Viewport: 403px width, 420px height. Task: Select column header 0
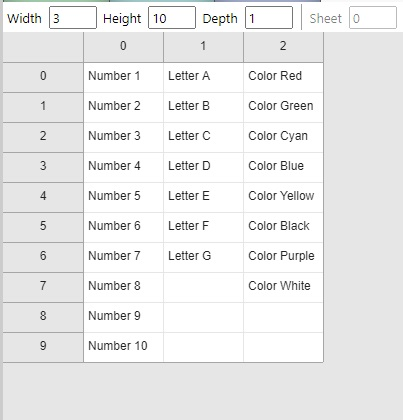[123, 47]
